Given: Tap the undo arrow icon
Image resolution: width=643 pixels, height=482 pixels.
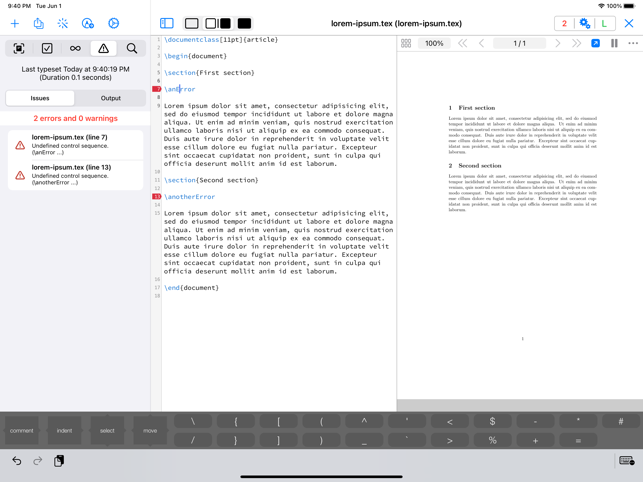Looking at the screenshot, I should tap(17, 461).
